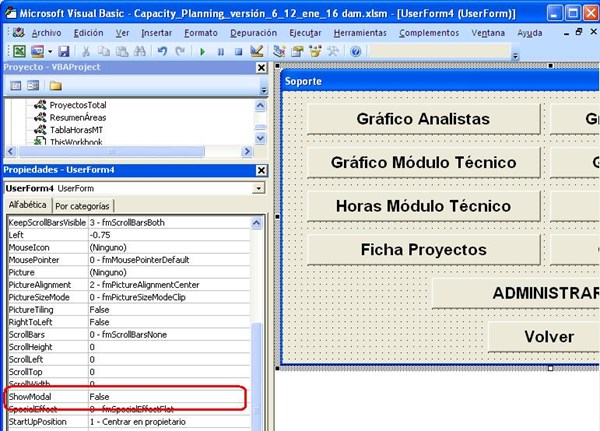
Task: Open the Herramientas menu
Action: click(360, 33)
